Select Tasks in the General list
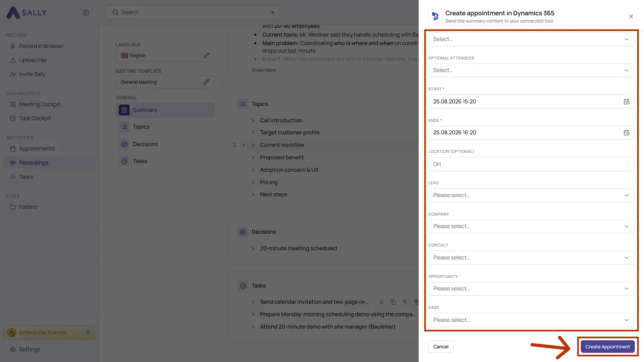This screenshot has height=362, width=644. pos(165,161)
